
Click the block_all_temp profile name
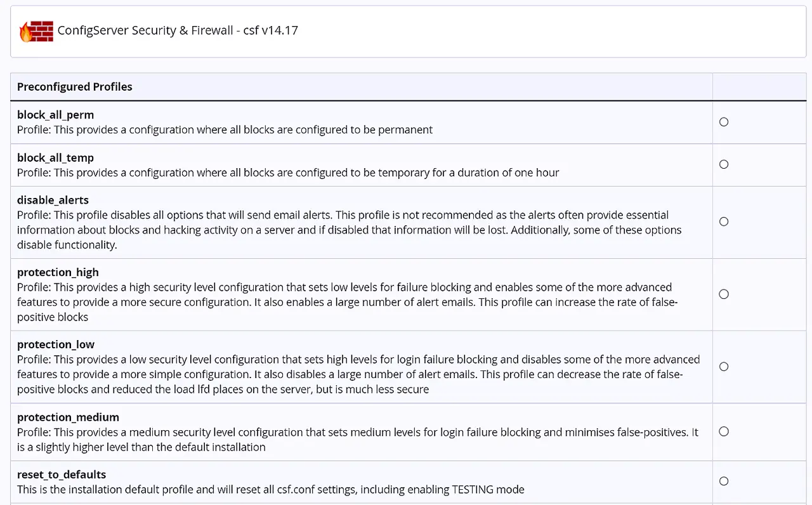[55, 157]
